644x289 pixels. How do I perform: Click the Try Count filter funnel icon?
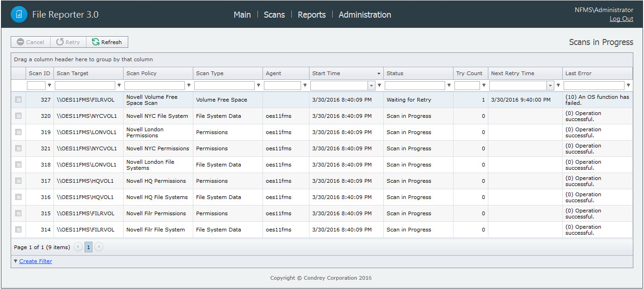point(484,85)
